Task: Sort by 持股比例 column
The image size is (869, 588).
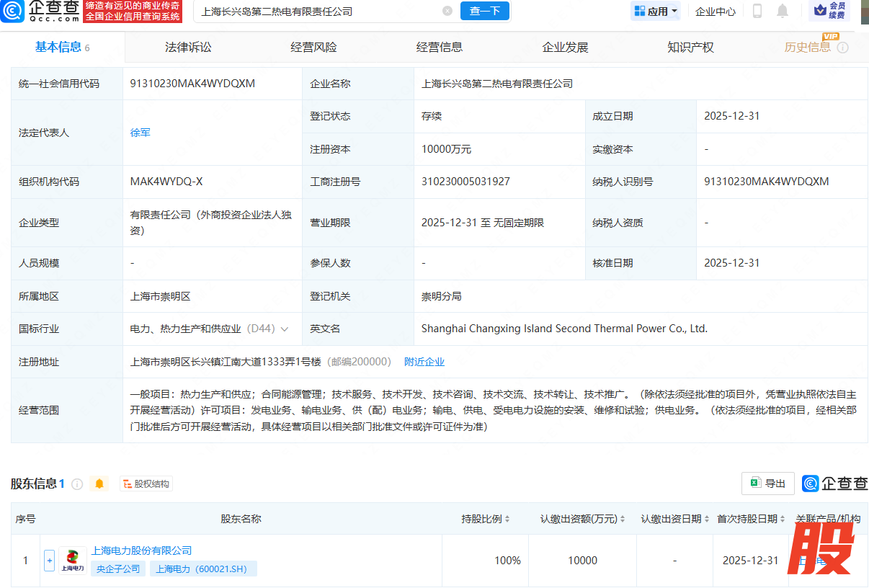Action: [x=486, y=519]
